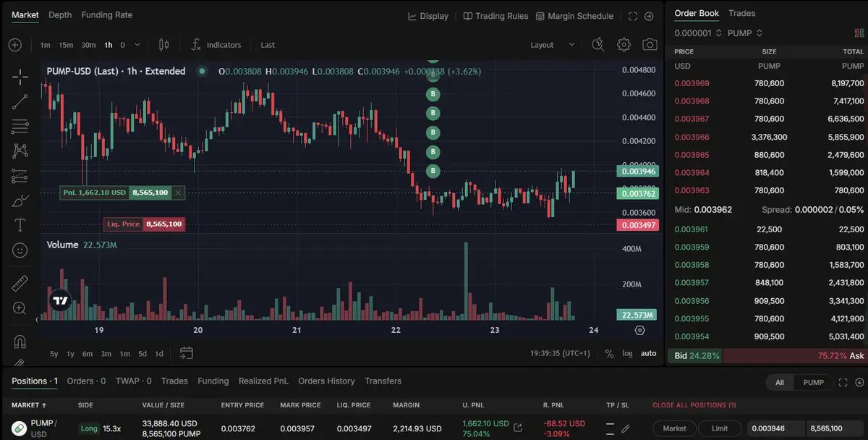Activate the zoom in tool

(x=20, y=308)
